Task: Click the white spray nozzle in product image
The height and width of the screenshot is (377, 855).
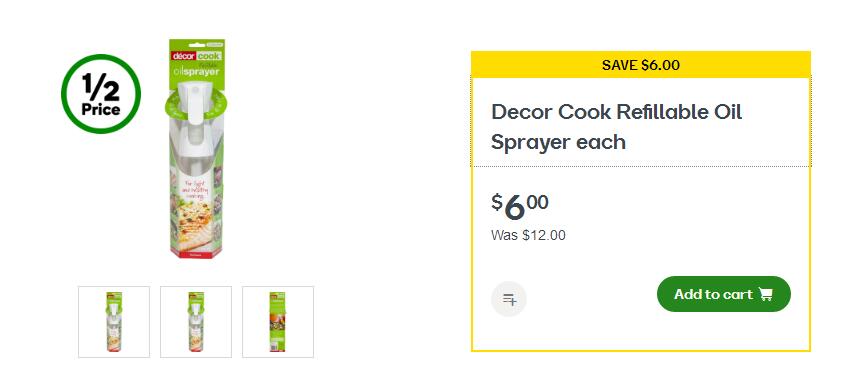Action: (x=196, y=99)
